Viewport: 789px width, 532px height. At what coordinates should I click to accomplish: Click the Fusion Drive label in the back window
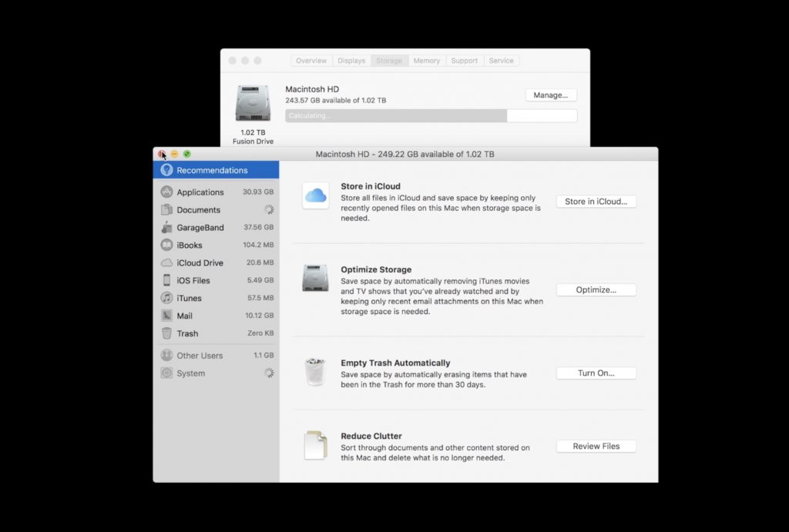click(253, 142)
